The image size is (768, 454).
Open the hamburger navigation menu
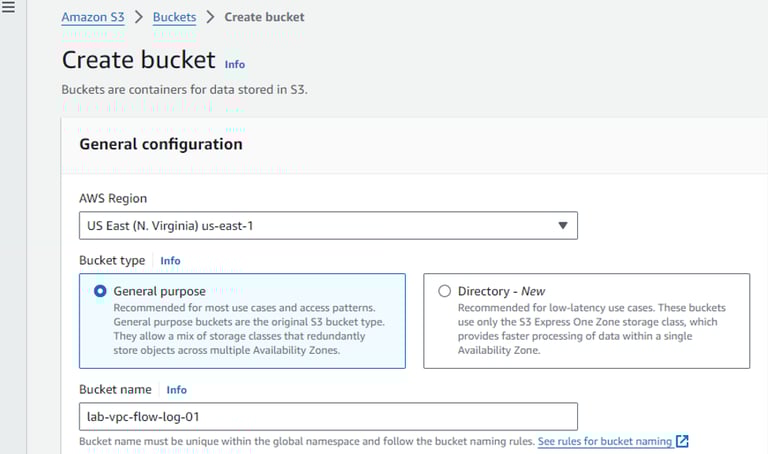coord(9,8)
